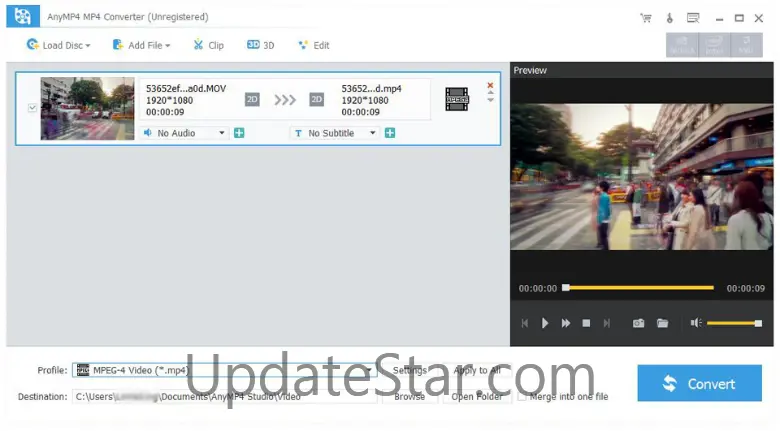Image resolution: width=780 pixels, height=431 pixels.
Task: Stop the preview playback
Action: point(586,323)
